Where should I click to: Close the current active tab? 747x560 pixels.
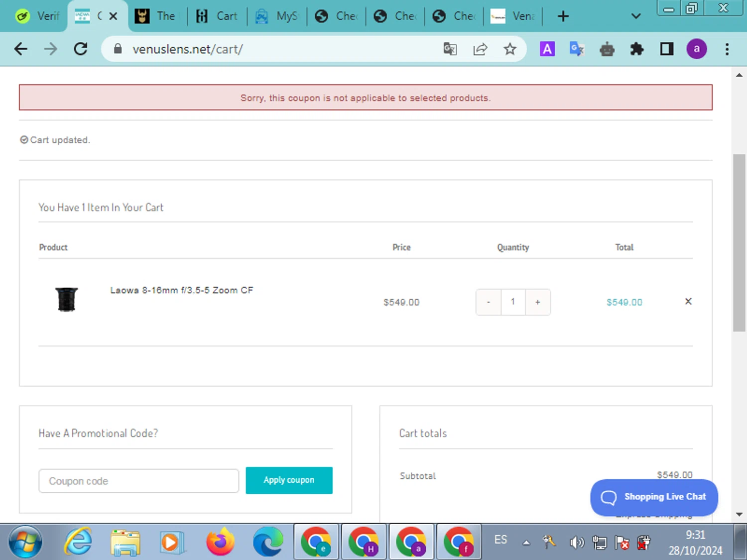(113, 16)
